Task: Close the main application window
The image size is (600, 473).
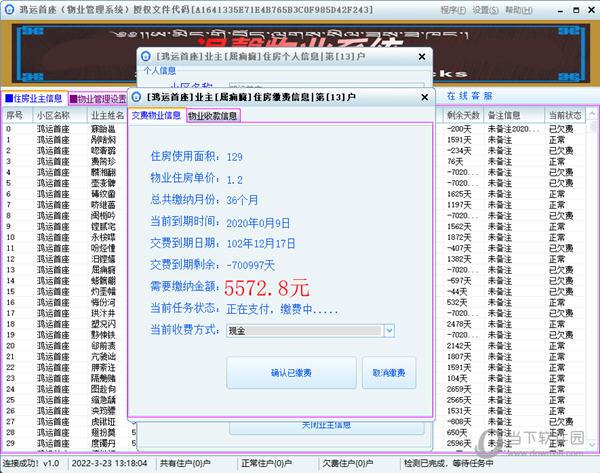Action: coord(592,10)
